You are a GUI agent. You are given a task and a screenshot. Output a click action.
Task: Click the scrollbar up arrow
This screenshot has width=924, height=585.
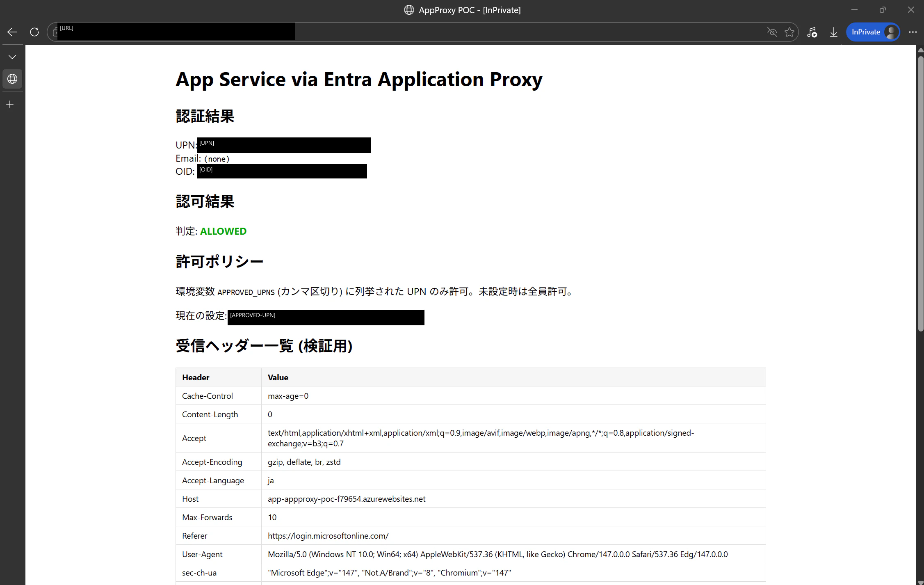[x=921, y=50]
